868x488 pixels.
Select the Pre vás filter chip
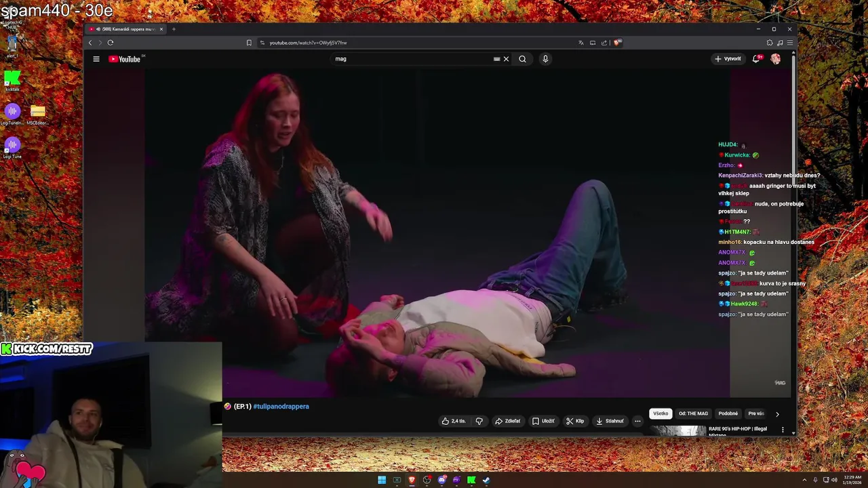click(756, 413)
